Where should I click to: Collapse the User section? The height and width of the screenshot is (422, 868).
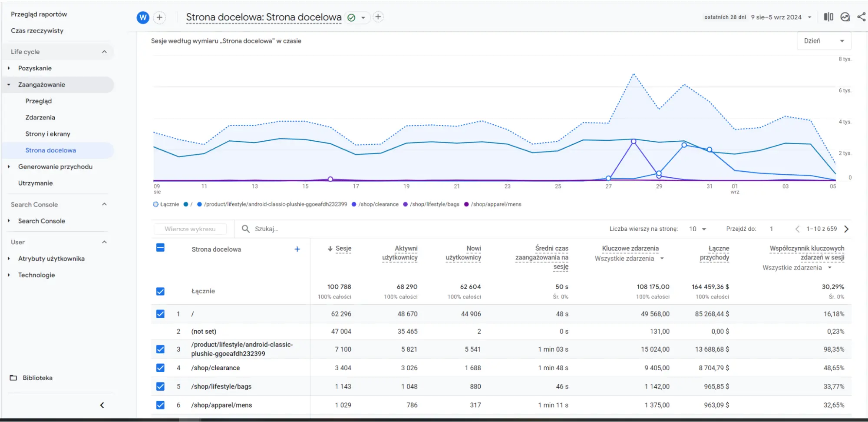(104, 242)
